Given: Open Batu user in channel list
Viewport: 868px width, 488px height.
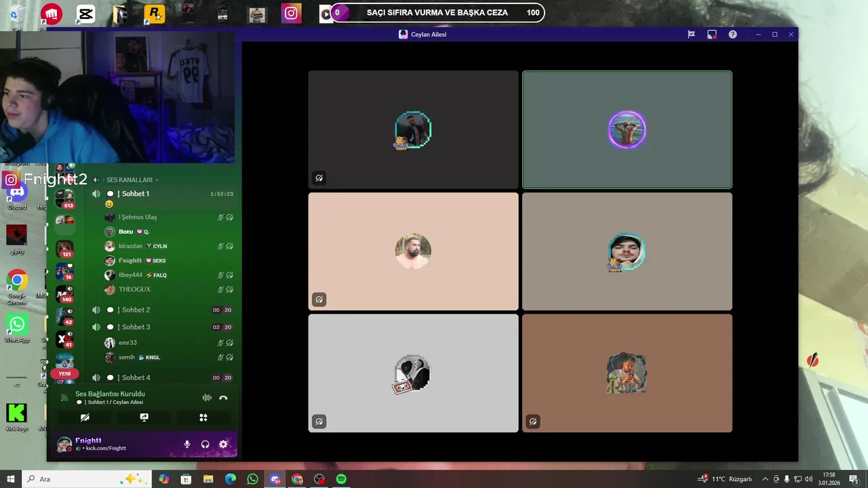Looking at the screenshot, I should coord(170,232).
